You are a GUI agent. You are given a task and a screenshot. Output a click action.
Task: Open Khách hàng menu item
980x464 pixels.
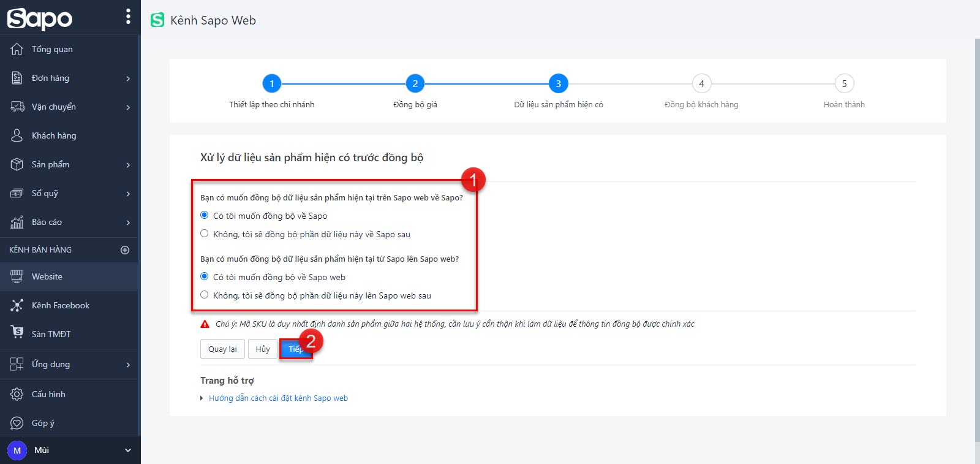click(x=69, y=135)
